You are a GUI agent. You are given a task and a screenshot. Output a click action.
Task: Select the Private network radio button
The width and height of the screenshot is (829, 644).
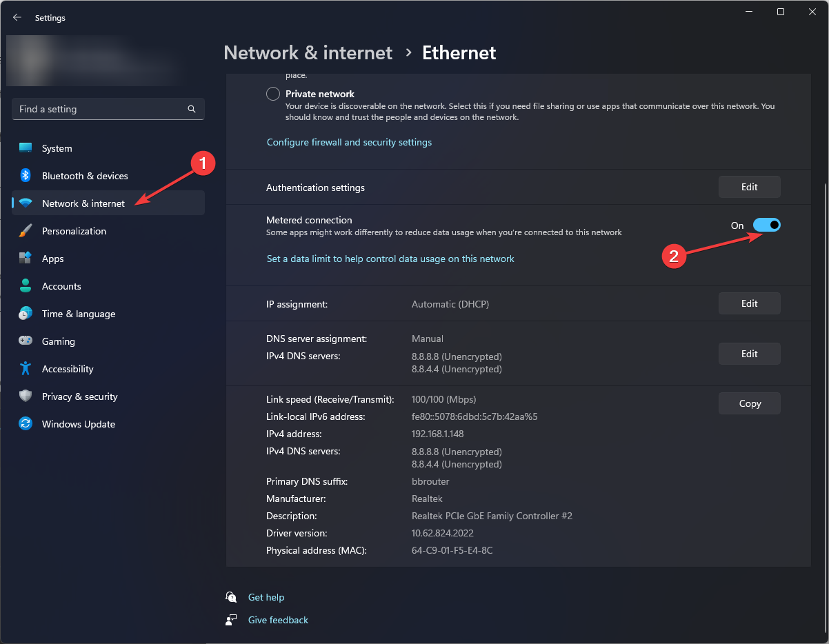coord(273,94)
